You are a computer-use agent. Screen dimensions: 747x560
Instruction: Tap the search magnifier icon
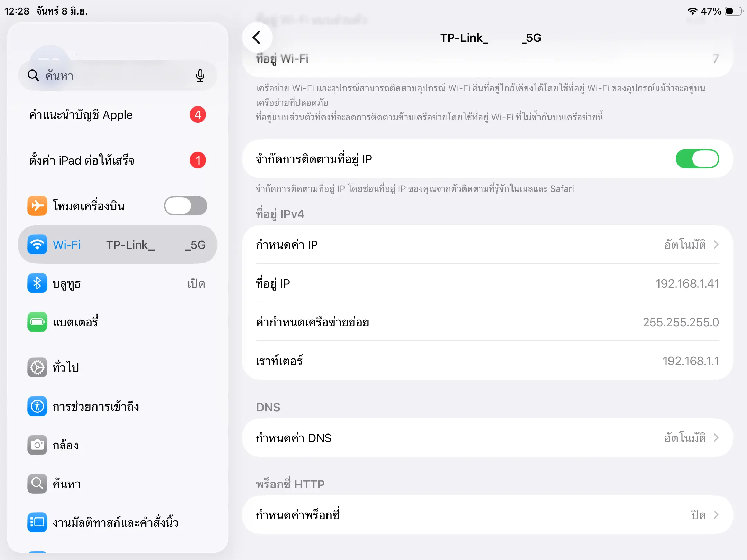(x=33, y=75)
